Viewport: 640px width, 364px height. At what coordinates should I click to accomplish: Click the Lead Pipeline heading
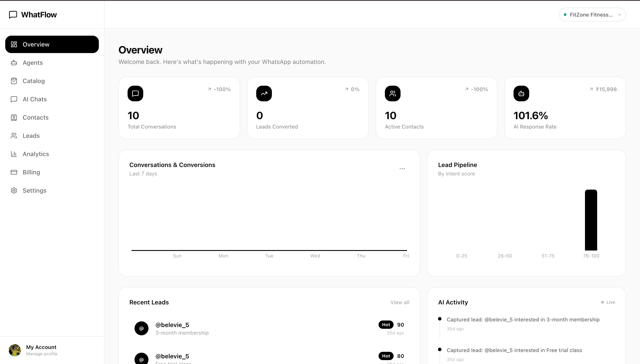point(457,165)
